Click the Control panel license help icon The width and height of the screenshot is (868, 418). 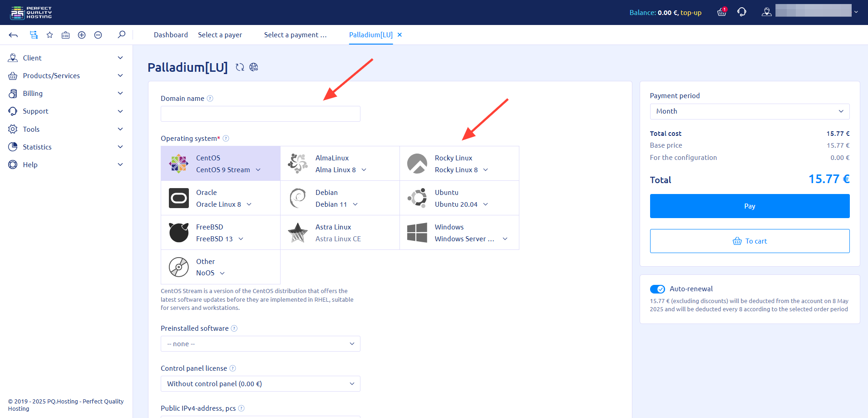[232, 368]
